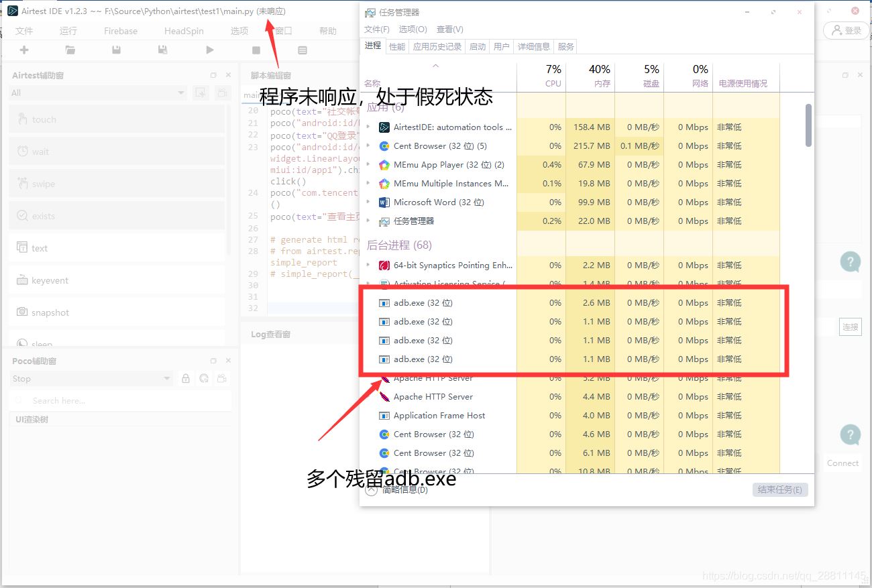872x588 pixels.
Task: Expand the Microsoft Word process group
Action: tap(368, 202)
